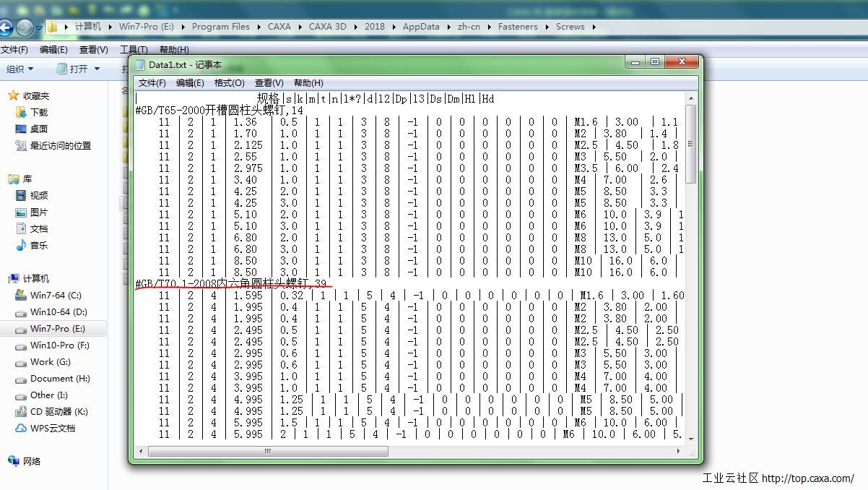Viewport: 868px width, 490px height.
Task: Click the Fasteners breadcrumb path segment
Action: pos(518,27)
